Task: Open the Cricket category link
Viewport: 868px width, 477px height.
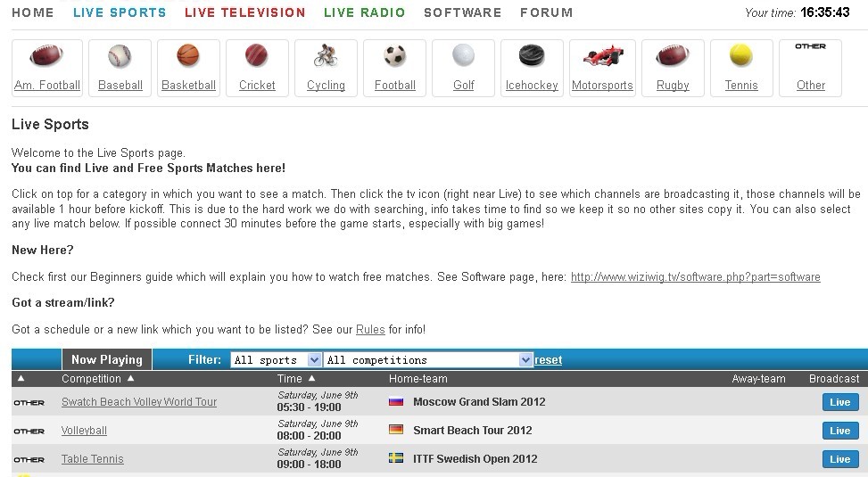Action: click(x=257, y=86)
